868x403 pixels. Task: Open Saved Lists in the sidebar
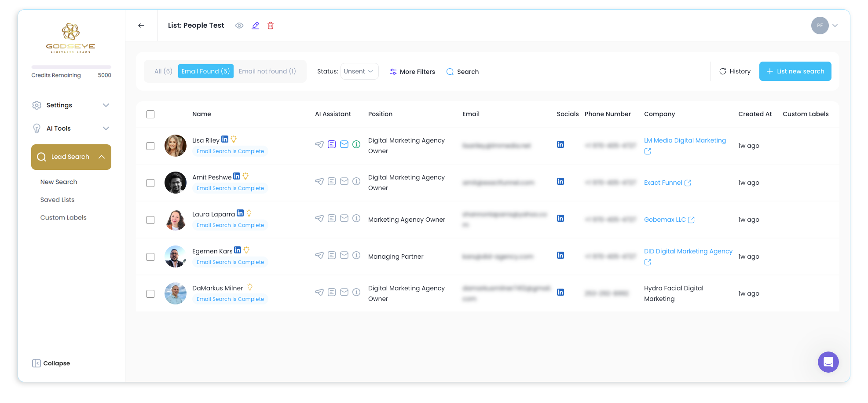(x=57, y=200)
